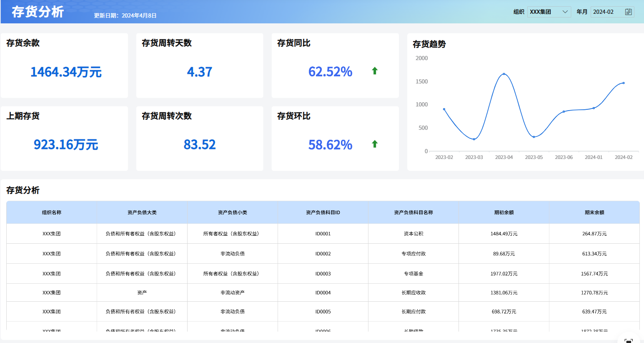Click the ID0002 cell in the table

coord(323,254)
